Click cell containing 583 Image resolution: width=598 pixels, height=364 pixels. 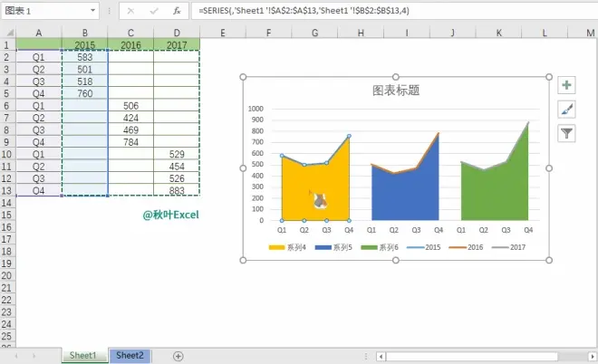coord(84,57)
